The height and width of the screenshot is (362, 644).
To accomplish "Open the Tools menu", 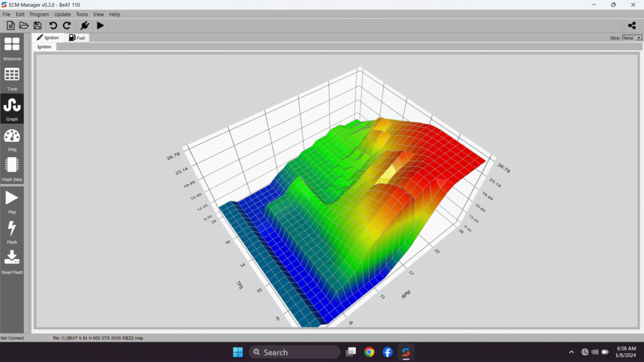I will pos(82,14).
